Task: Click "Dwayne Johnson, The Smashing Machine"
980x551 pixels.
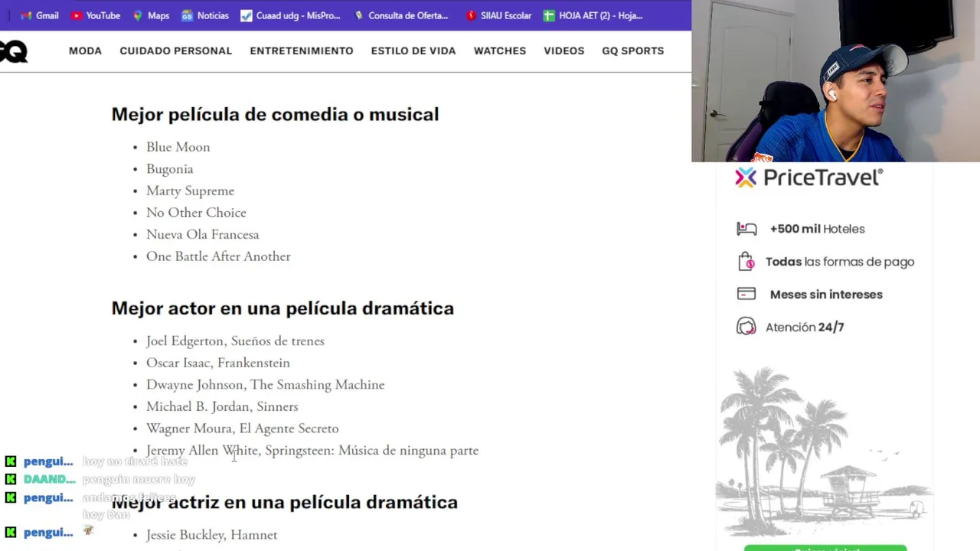Action: 265,385
